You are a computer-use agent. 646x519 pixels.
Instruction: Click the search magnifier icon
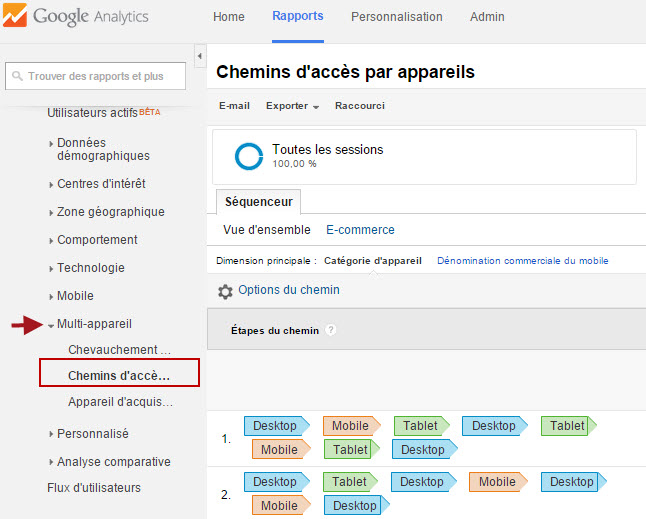point(17,76)
